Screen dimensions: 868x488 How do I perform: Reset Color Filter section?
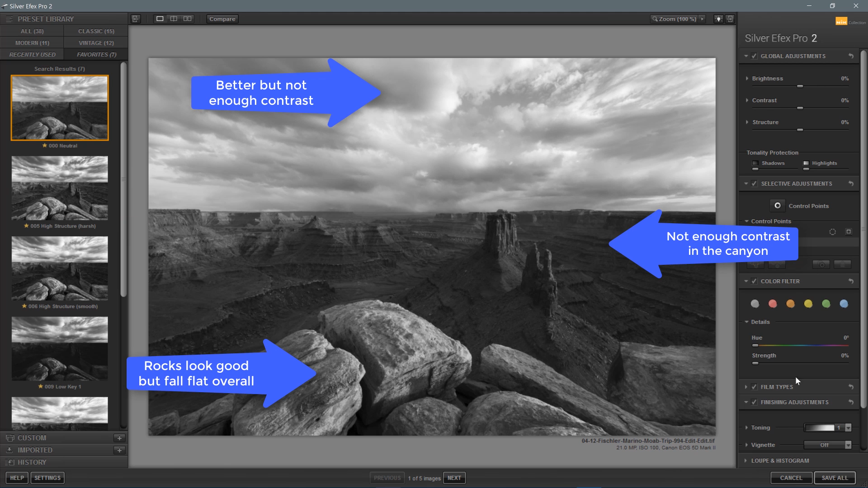coord(851,281)
